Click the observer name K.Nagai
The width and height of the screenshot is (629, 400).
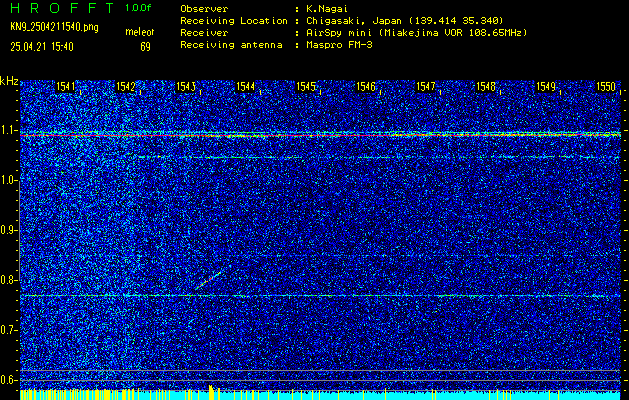tap(327, 8)
